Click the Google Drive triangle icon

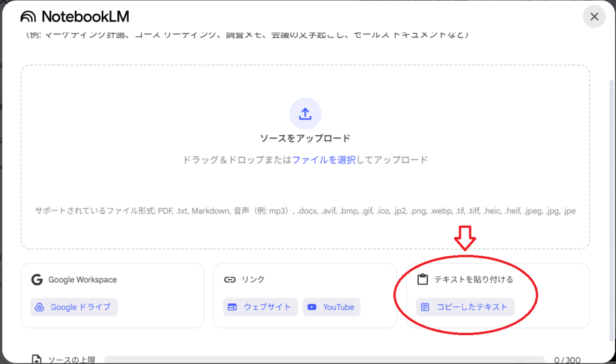[x=40, y=307]
